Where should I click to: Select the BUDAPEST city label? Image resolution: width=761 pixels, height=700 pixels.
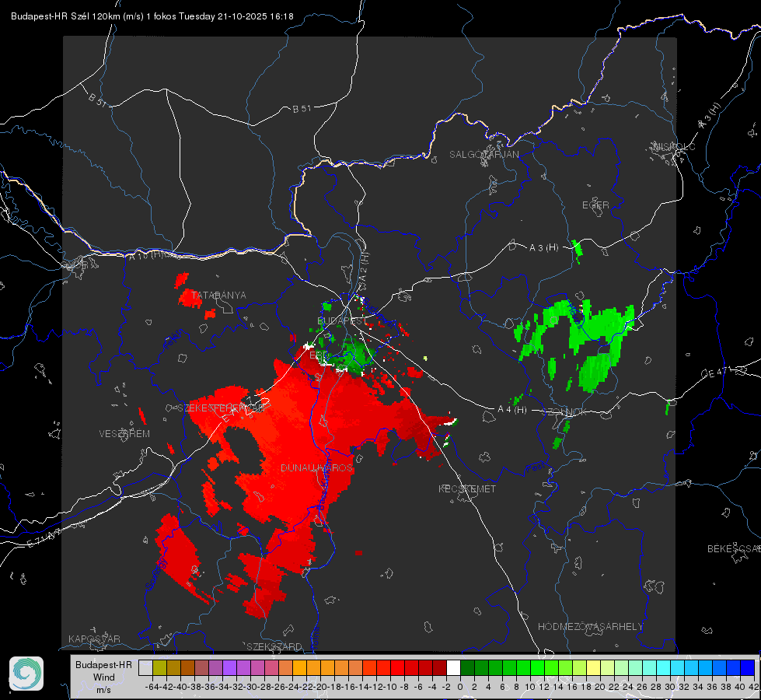342,320
